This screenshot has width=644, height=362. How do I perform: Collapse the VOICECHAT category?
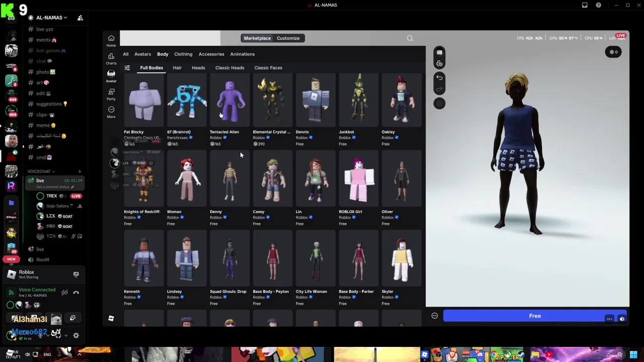tap(41, 171)
